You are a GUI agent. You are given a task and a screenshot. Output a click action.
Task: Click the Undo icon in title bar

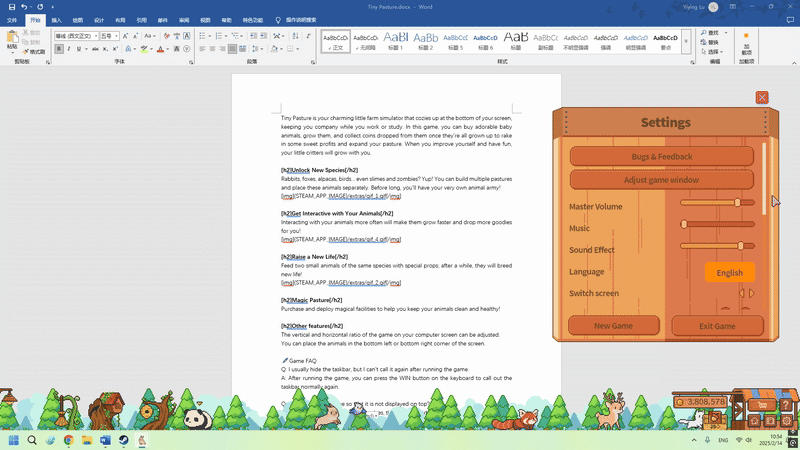(24, 6)
